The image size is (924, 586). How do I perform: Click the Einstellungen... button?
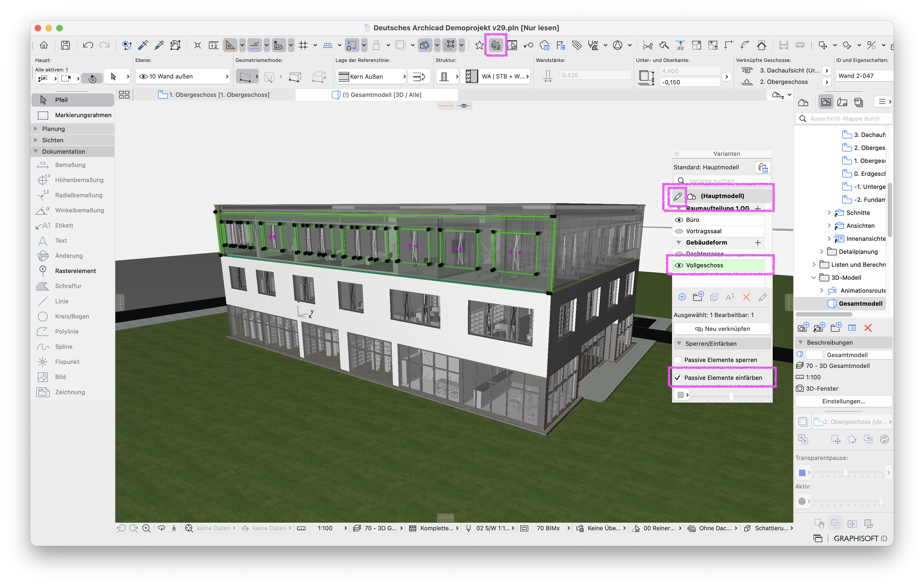coord(843,401)
